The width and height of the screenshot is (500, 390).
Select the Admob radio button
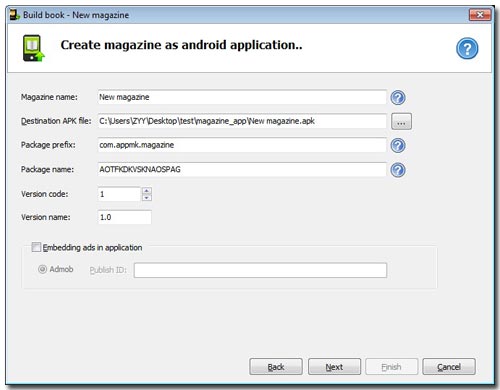pos(42,269)
